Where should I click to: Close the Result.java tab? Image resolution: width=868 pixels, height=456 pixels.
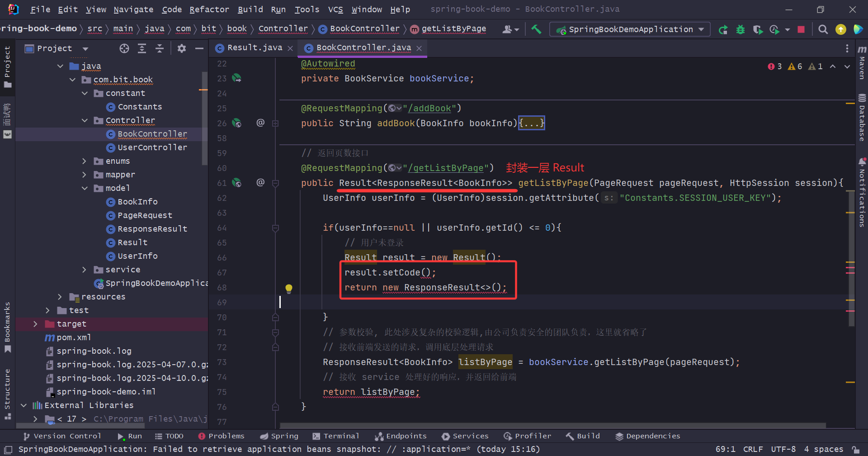(290, 48)
